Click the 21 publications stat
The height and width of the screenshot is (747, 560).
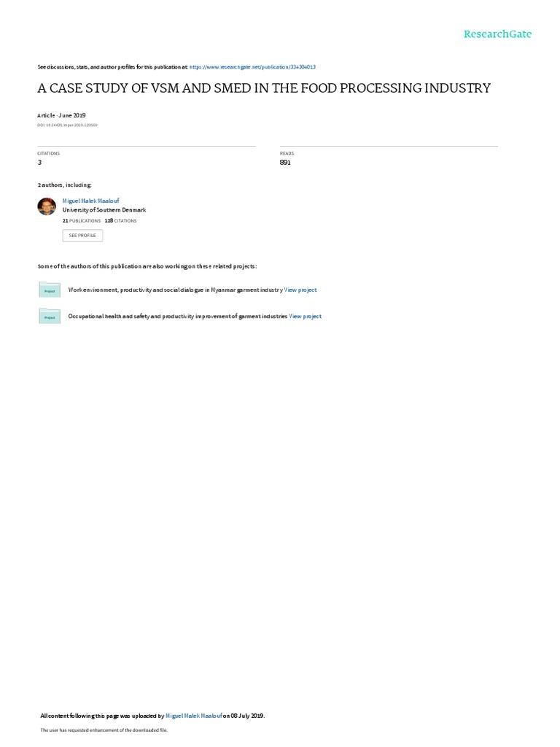click(82, 220)
